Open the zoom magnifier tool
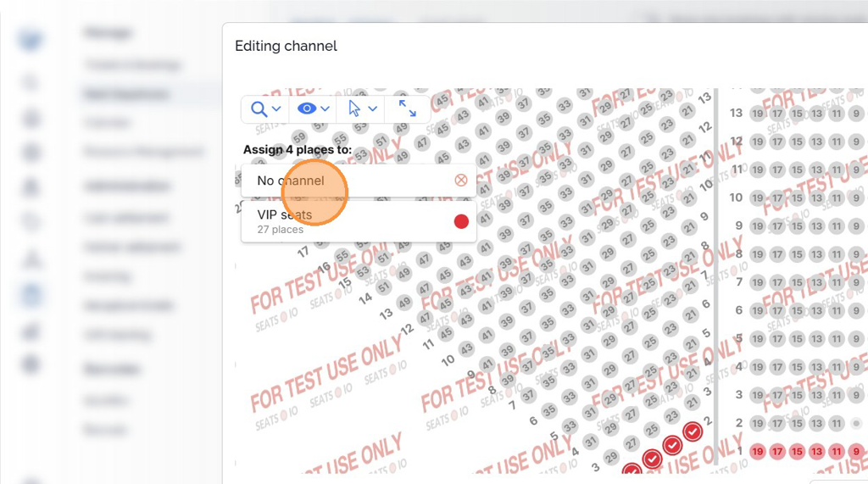 point(259,108)
